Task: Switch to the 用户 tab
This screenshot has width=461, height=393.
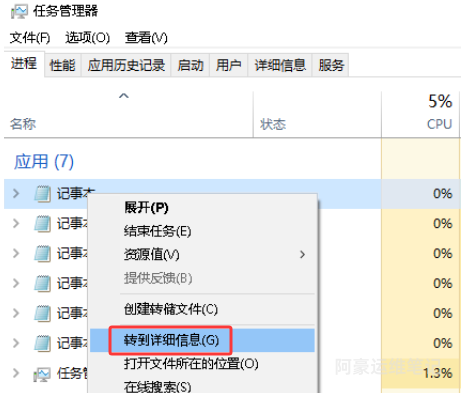Action: [228, 65]
